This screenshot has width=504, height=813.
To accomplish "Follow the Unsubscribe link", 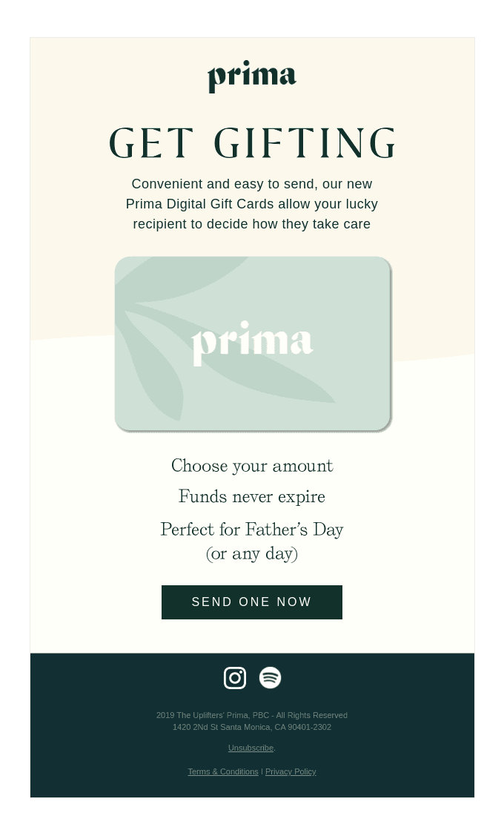I will [251, 748].
